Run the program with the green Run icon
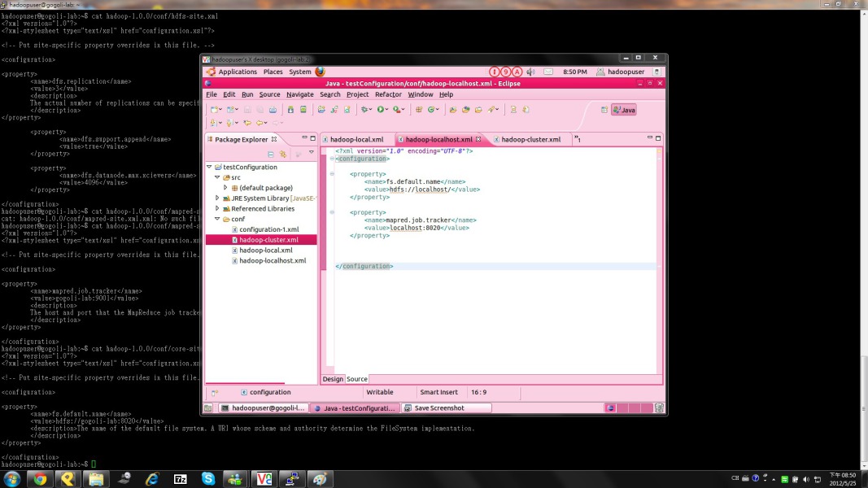The height and width of the screenshot is (488, 868). click(x=380, y=110)
